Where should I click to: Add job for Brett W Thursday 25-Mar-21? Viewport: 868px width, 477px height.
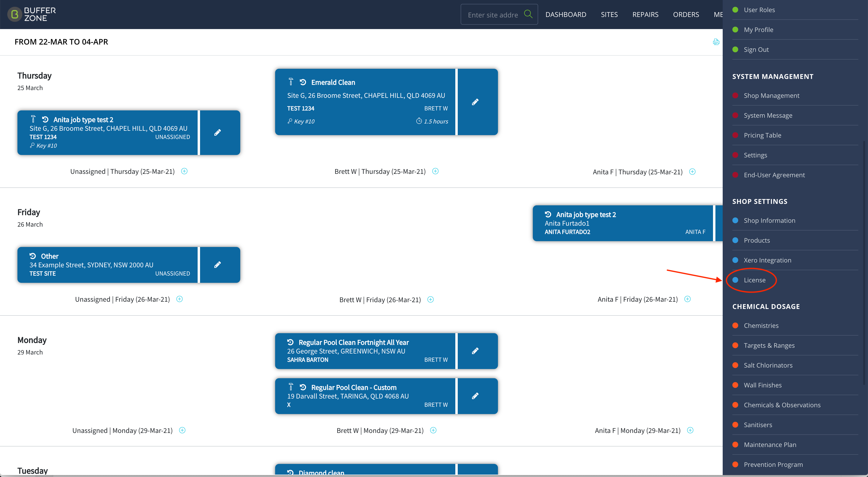pyautogui.click(x=435, y=171)
